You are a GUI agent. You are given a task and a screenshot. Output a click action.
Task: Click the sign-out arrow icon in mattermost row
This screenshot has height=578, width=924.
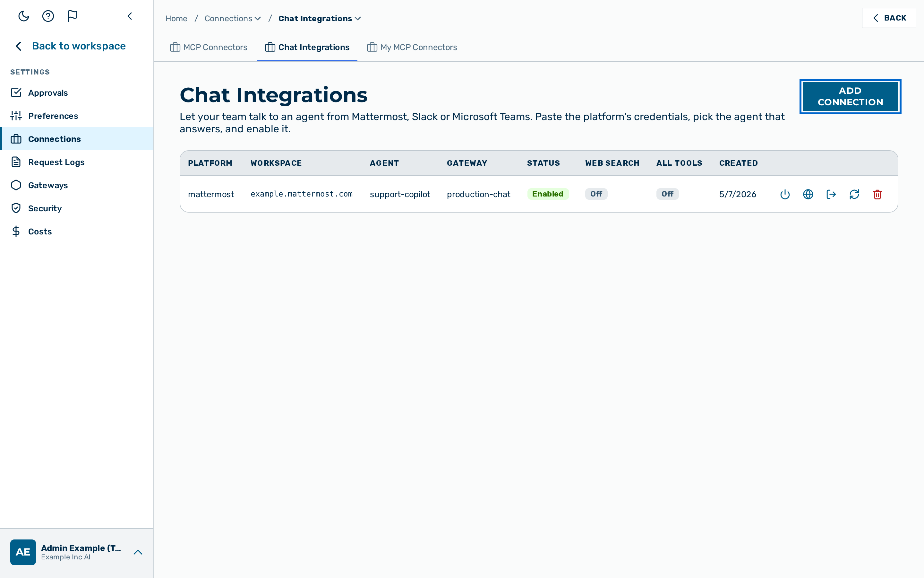(x=831, y=194)
